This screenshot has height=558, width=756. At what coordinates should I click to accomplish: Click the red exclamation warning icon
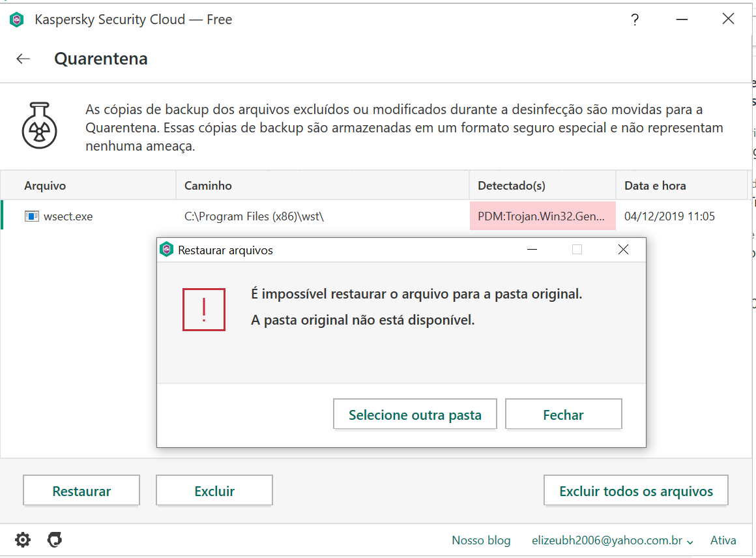coord(204,310)
